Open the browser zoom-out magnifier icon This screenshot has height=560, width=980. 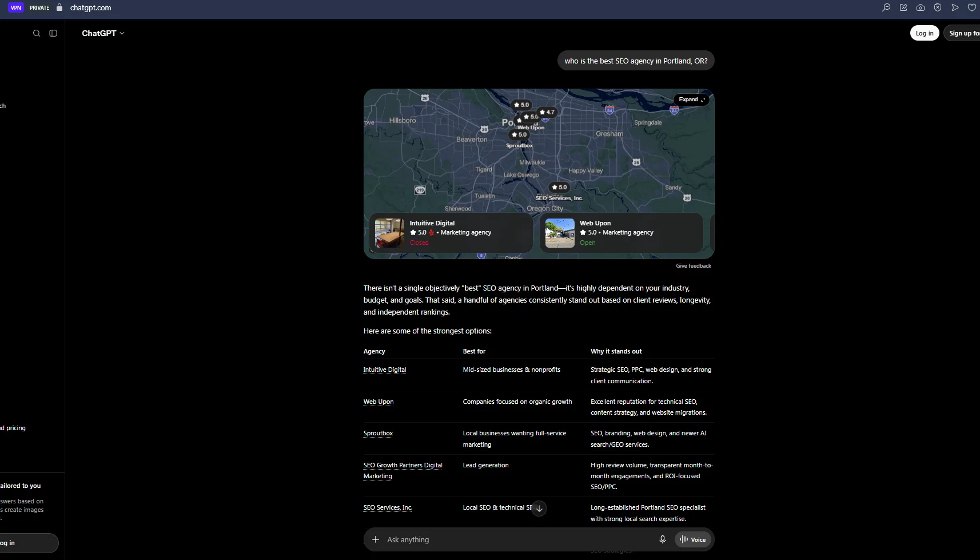tap(886, 7)
